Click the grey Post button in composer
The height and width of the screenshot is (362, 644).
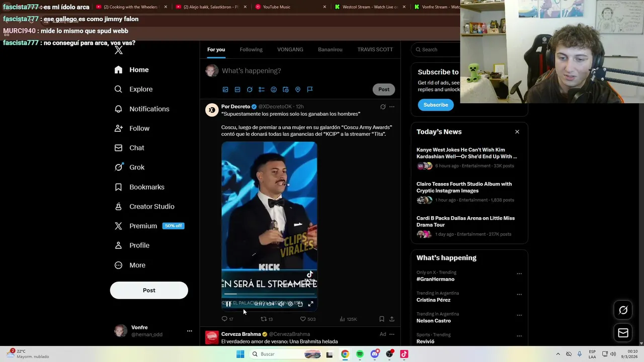coord(384,89)
